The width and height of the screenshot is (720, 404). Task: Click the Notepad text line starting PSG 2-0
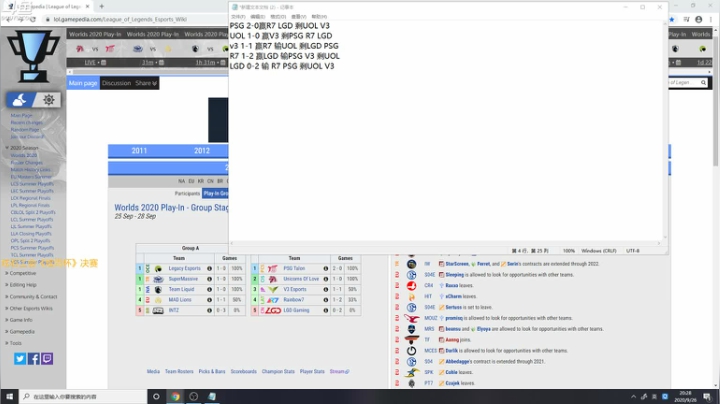pyautogui.click(x=280, y=26)
